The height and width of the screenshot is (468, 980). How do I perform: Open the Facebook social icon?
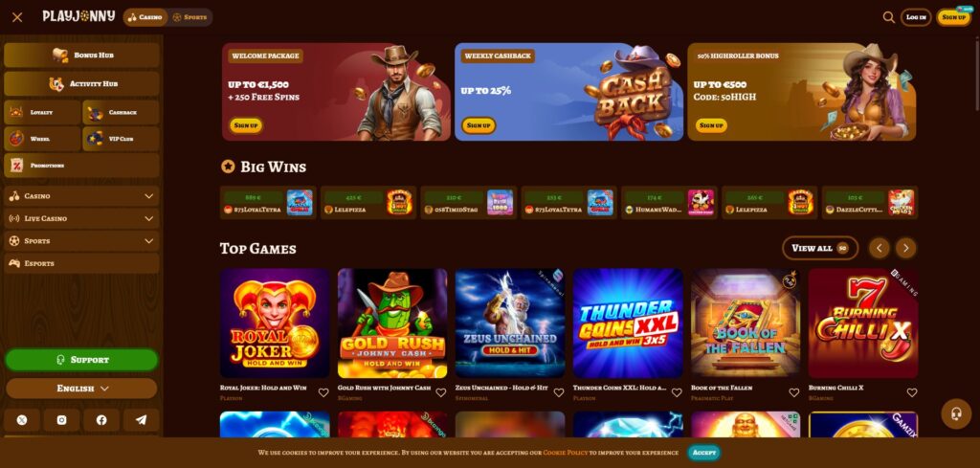(101, 420)
